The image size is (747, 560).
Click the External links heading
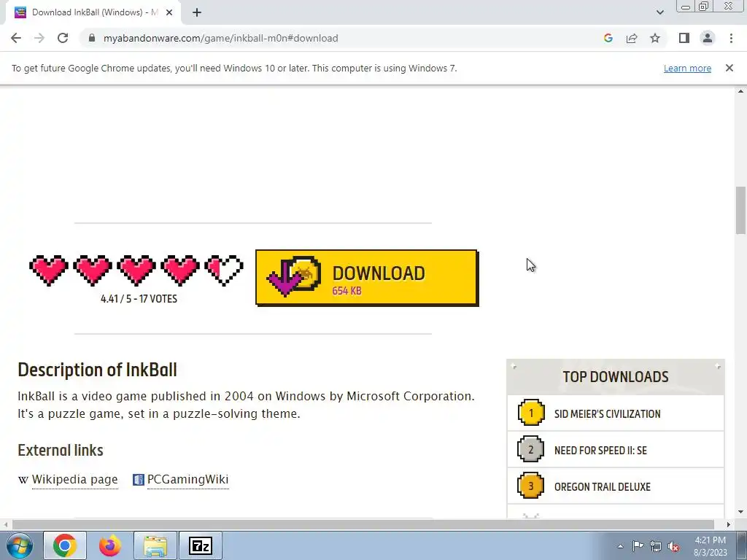pyautogui.click(x=61, y=451)
